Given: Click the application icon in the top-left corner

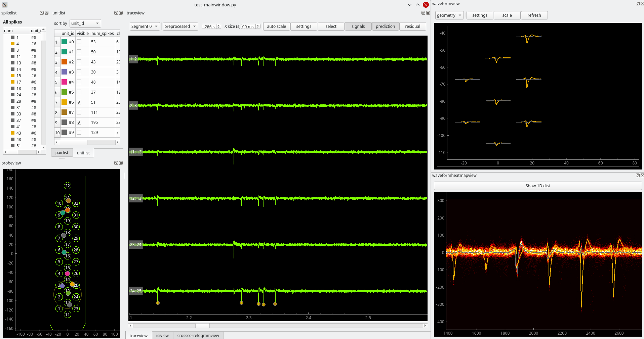Looking at the screenshot, I should pos(4,5).
